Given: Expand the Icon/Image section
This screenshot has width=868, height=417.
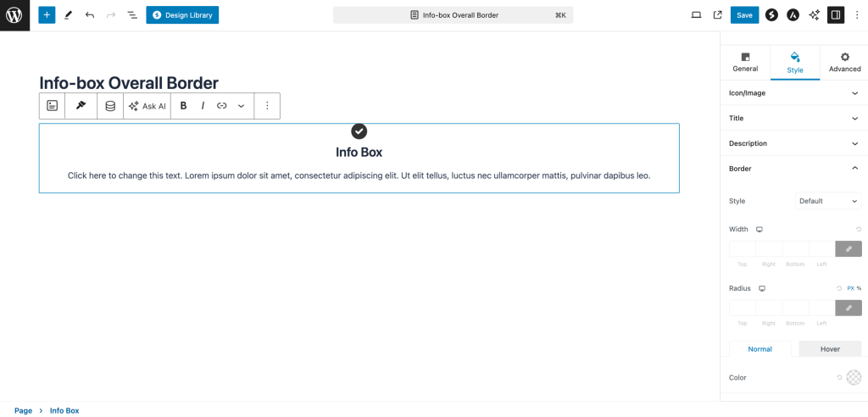Looking at the screenshot, I should pos(793,92).
